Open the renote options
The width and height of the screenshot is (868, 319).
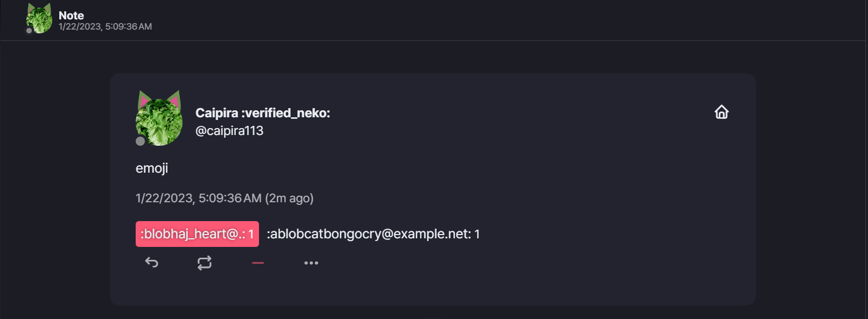205,263
